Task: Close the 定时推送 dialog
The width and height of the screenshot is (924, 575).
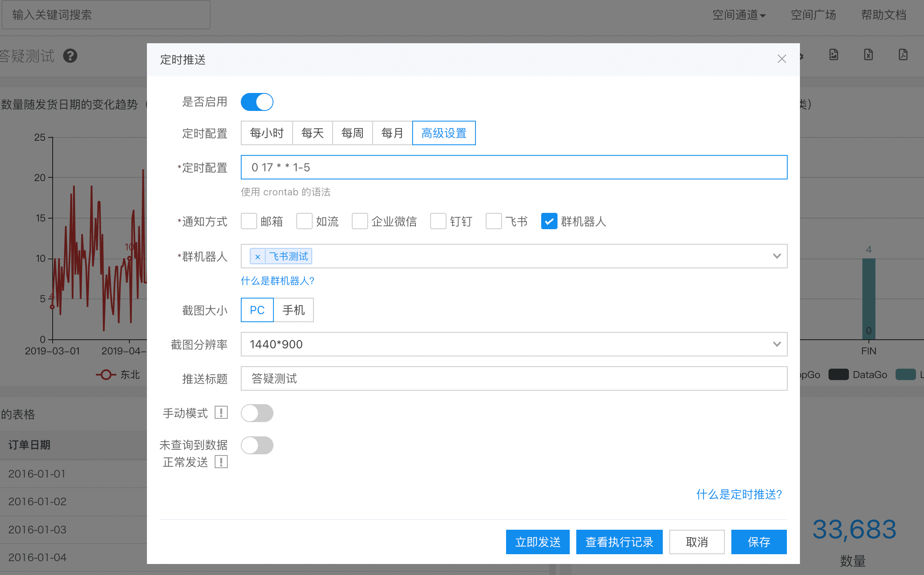Action: tap(782, 59)
